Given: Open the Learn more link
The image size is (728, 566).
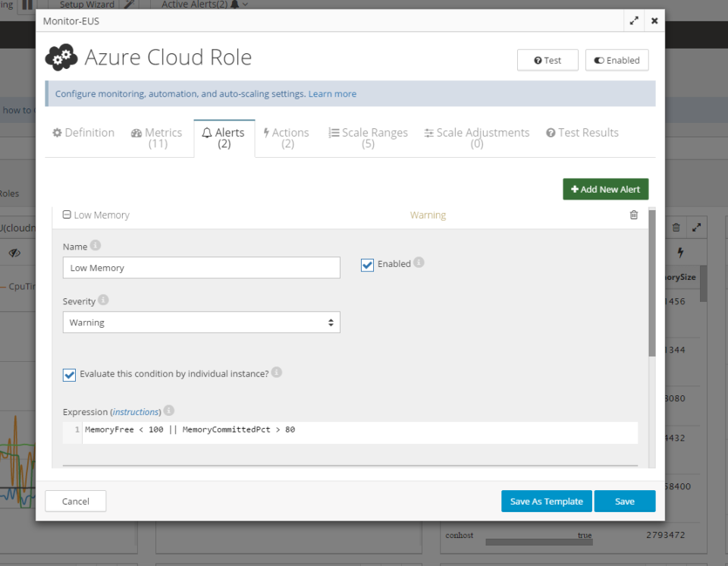Looking at the screenshot, I should (x=332, y=94).
